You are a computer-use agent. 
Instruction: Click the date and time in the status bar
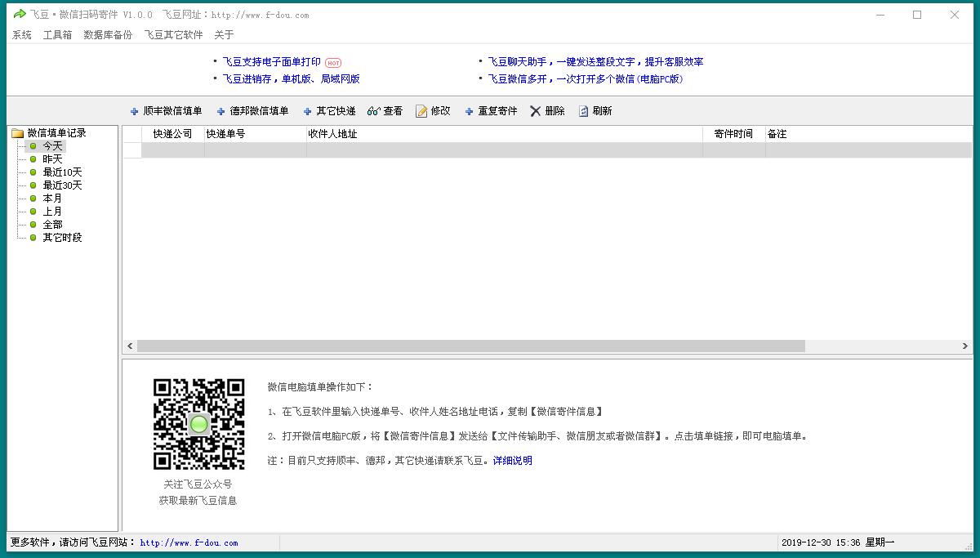[x=838, y=542]
